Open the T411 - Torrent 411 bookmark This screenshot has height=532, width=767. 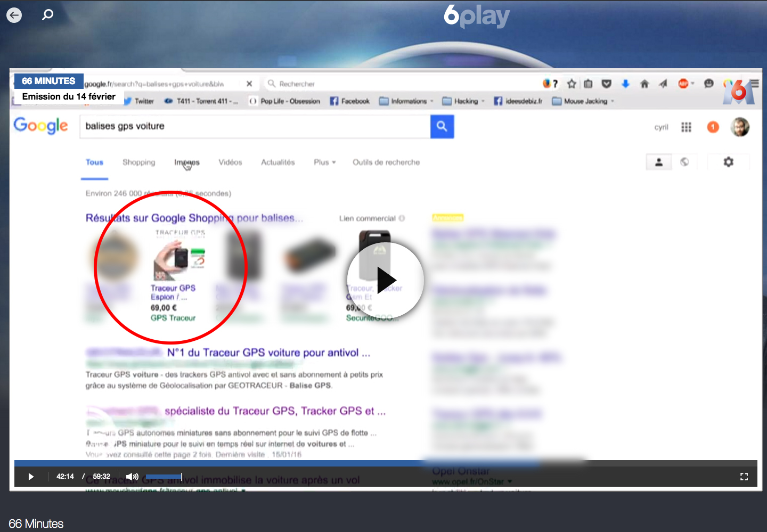[201, 101]
